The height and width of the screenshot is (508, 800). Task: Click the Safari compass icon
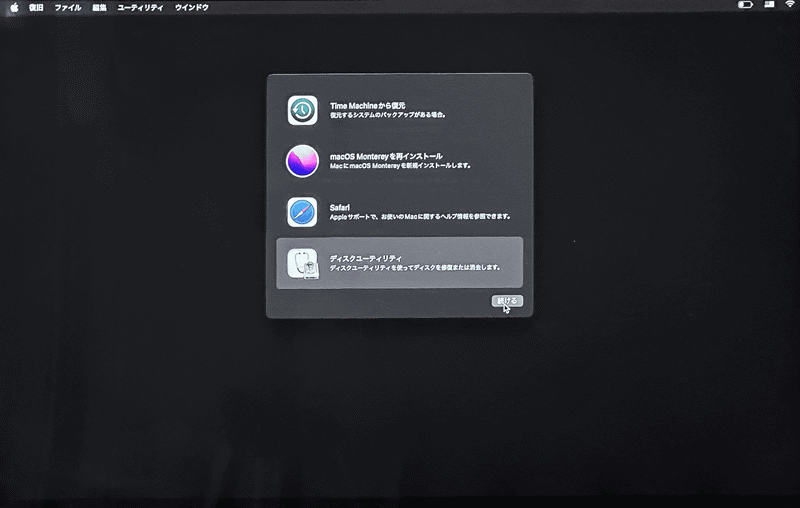(302, 212)
